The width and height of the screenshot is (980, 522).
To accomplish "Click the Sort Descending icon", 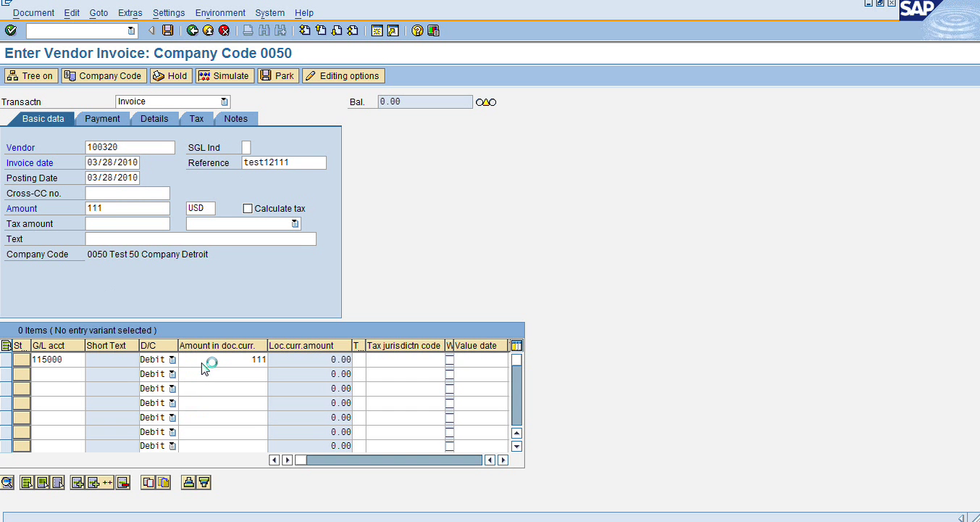I will point(204,482).
